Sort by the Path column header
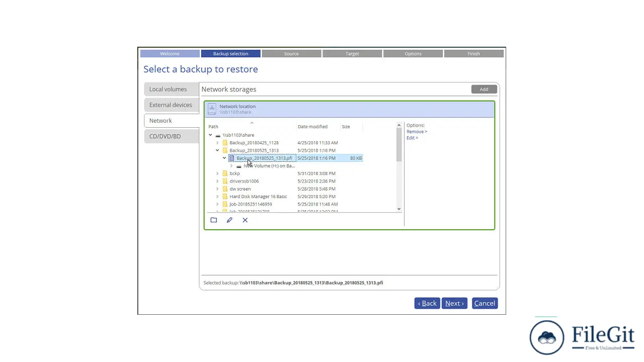The width and height of the screenshot is (644, 362). (x=213, y=127)
